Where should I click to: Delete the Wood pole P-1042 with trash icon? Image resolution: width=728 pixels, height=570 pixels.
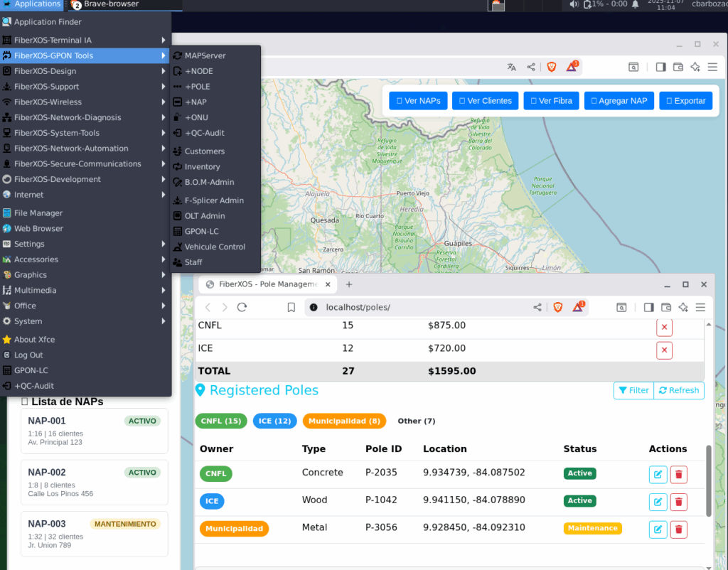coord(678,502)
